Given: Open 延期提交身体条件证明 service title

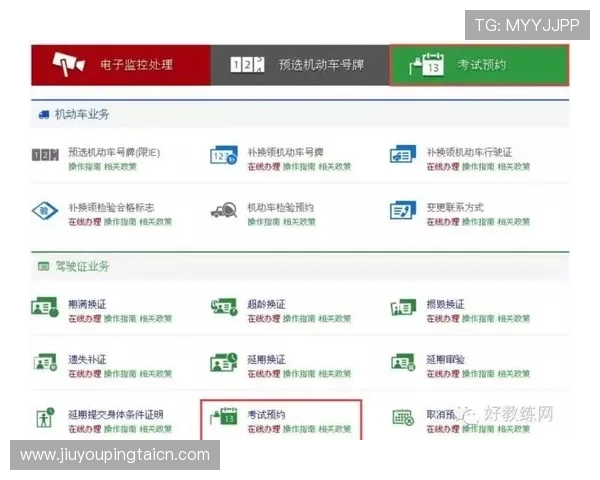Looking at the screenshot, I should pyautogui.click(x=116, y=415).
